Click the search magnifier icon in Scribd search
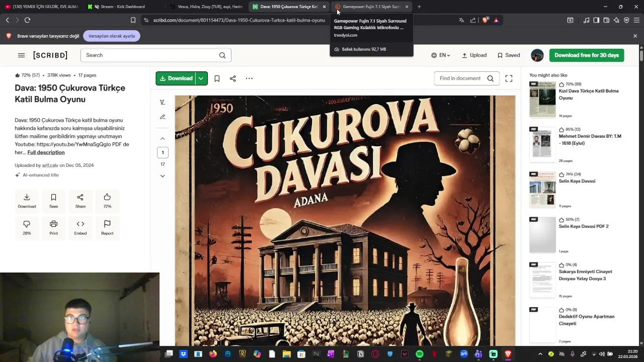Viewport: 644px width, 362px height. [x=222, y=55]
